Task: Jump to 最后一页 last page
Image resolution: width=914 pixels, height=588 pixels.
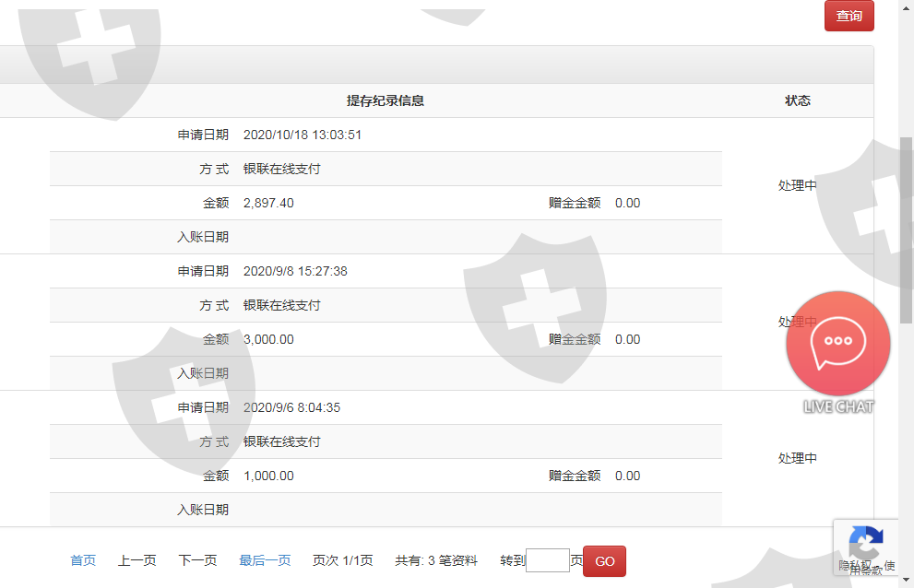Action: 265,560
